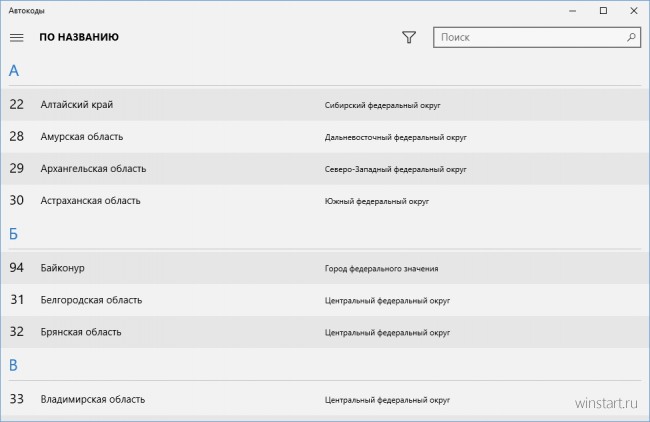The image size is (650, 422).
Task: Click region code 22
Action: click(x=17, y=104)
